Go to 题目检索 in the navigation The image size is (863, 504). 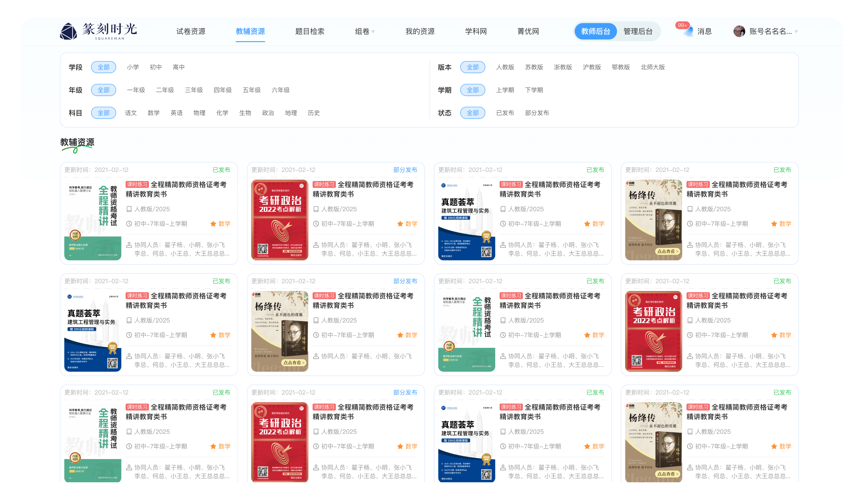310,31
